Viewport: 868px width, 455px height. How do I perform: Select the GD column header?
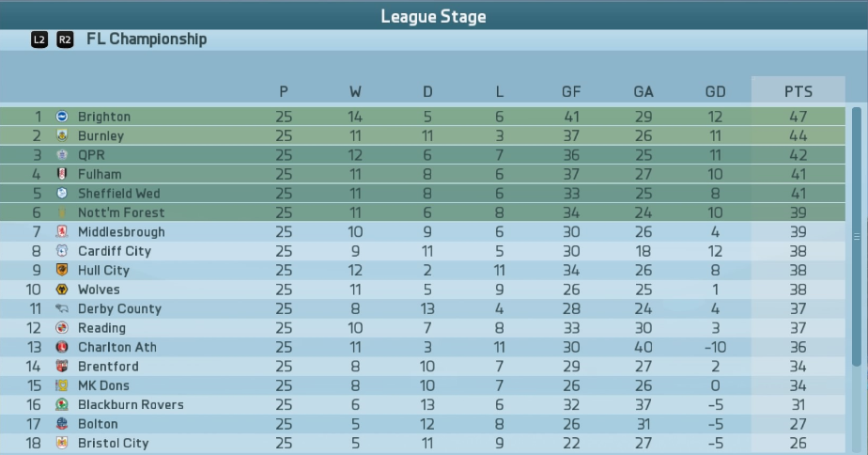[x=715, y=91]
